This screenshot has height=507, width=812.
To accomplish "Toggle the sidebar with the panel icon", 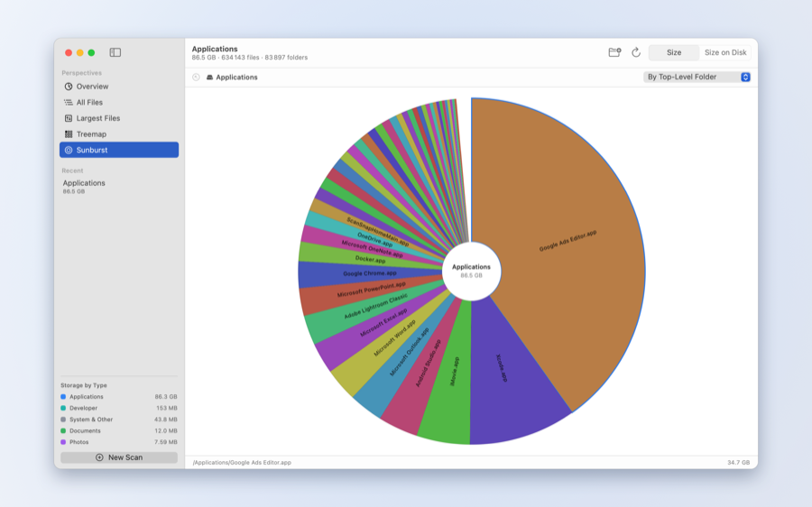I will (115, 52).
